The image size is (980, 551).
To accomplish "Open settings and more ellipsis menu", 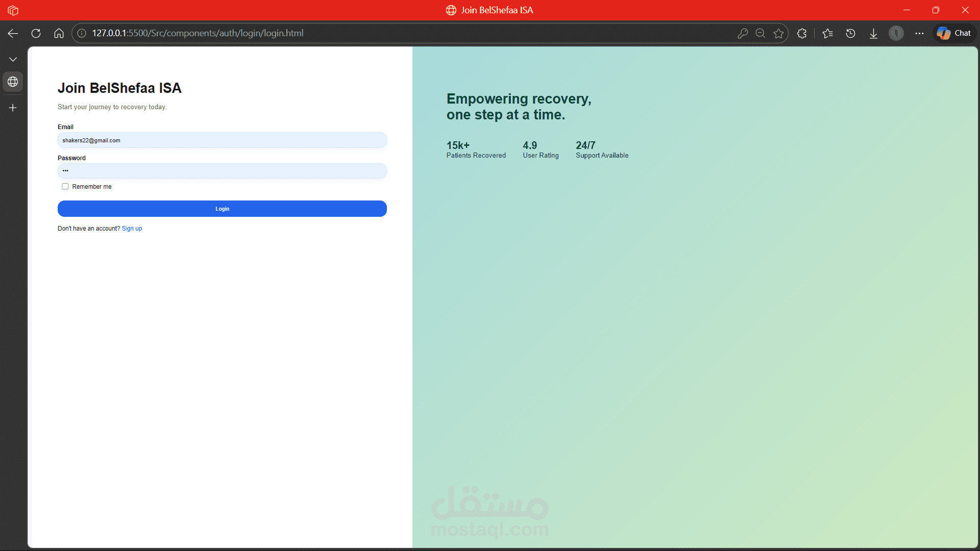I will coord(919,33).
